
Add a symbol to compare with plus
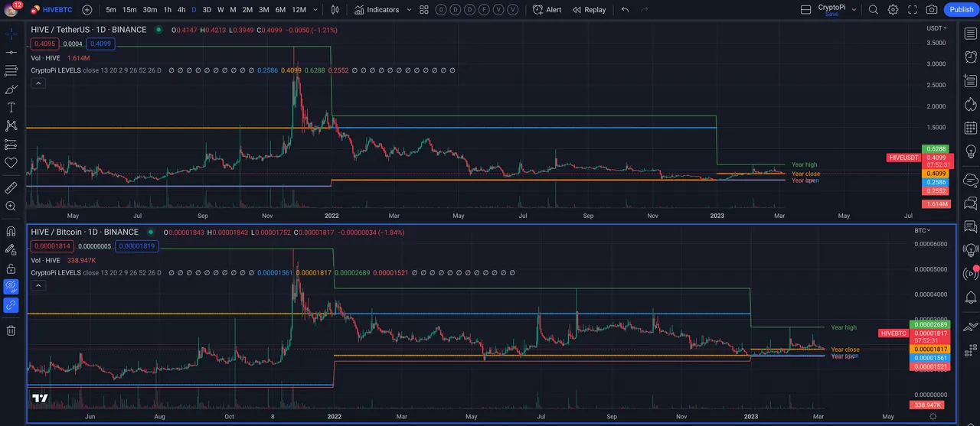click(87, 10)
